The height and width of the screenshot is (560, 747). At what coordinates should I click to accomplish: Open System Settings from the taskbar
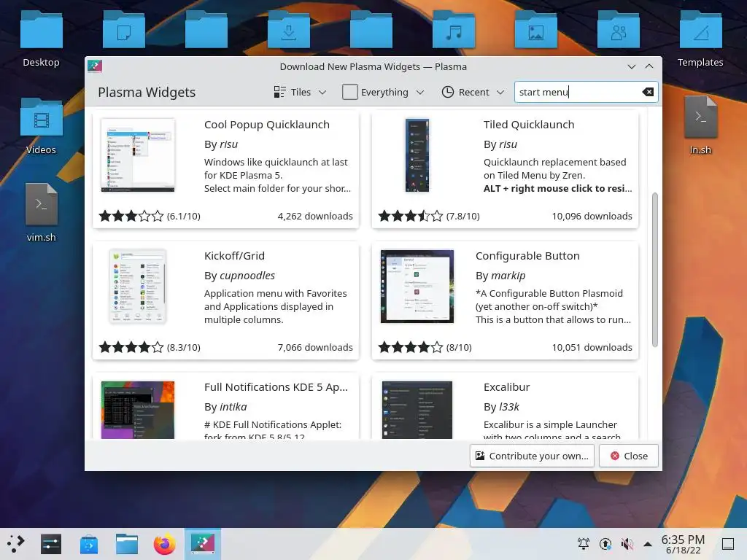point(51,544)
